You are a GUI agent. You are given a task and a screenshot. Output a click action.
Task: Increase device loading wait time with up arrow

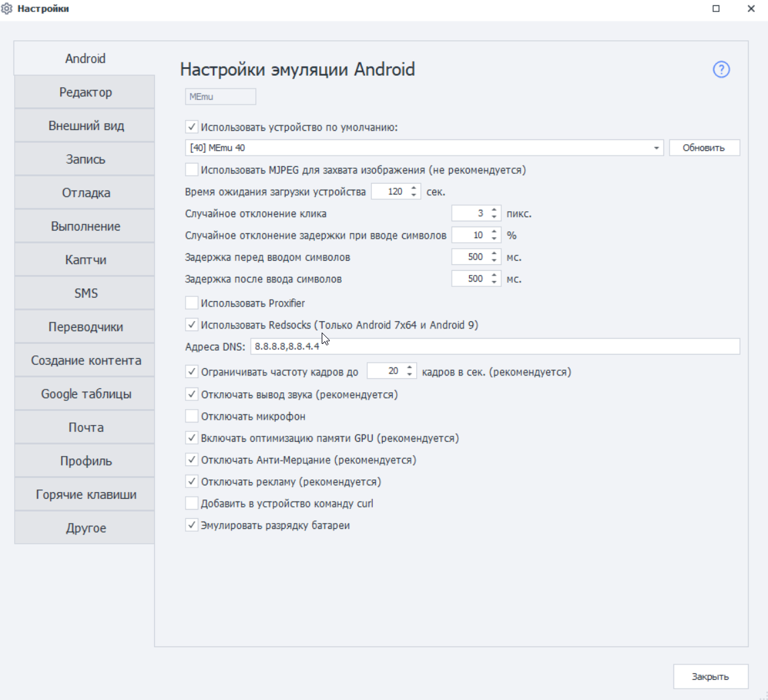pyautogui.click(x=414, y=188)
